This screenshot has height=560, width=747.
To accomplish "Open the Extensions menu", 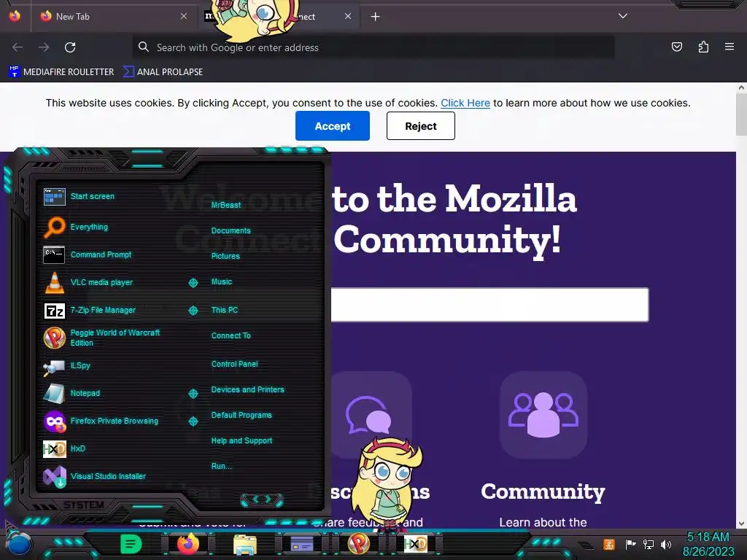I will [x=703, y=47].
